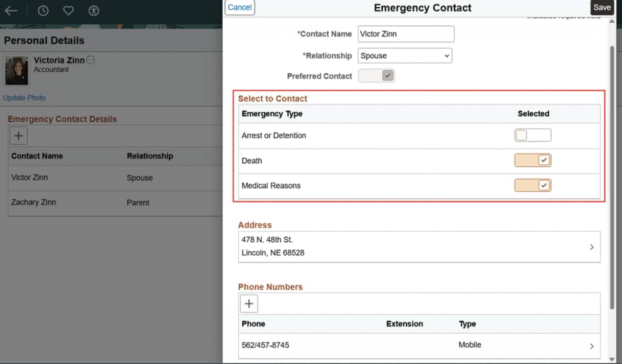622x364 pixels.
Task: Click the Update Photo link
Action: [24, 98]
